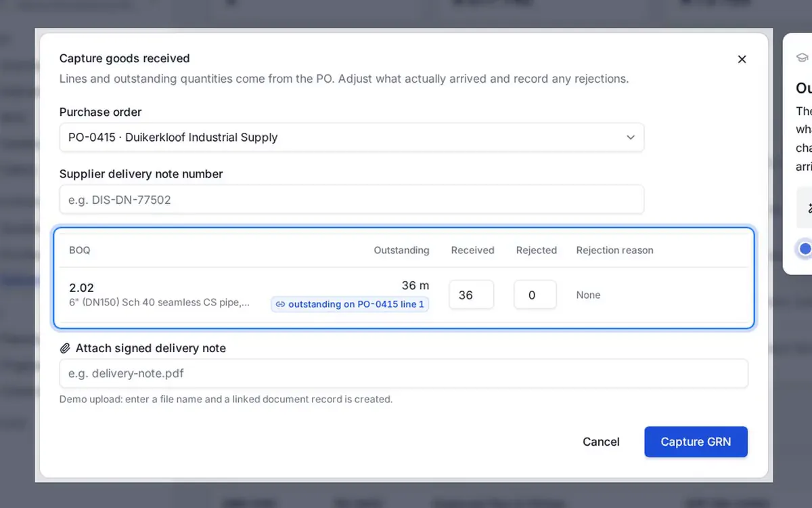The image size is (812, 508).
Task: Click the 6" (DN150) Sch 40 pipe description
Action: click(160, 303)
